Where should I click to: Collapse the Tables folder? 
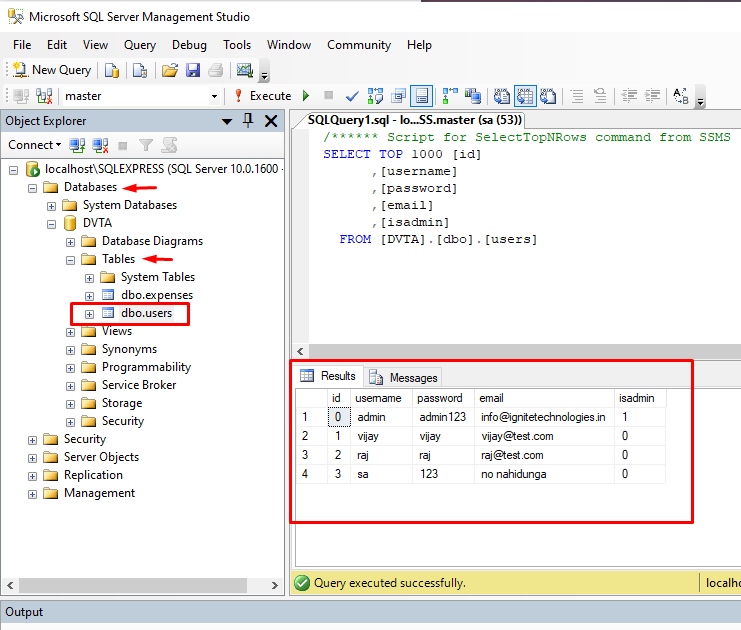[x=70, y=260]
